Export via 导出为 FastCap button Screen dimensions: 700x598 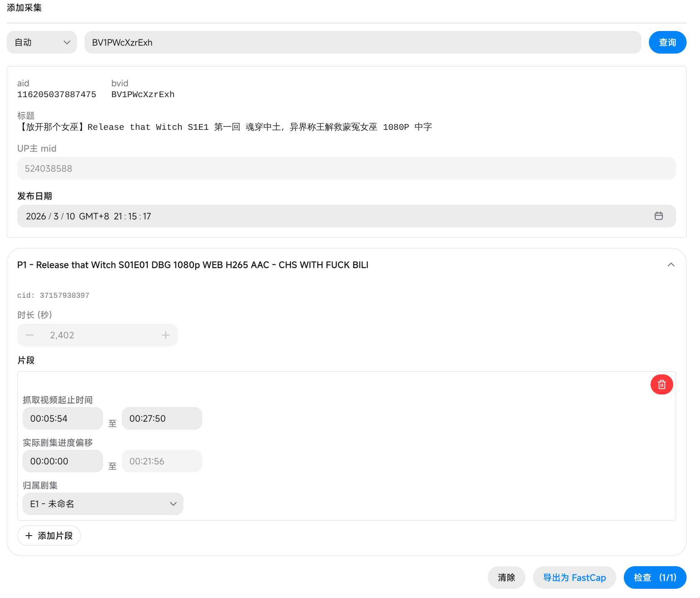tap(574, 577)
